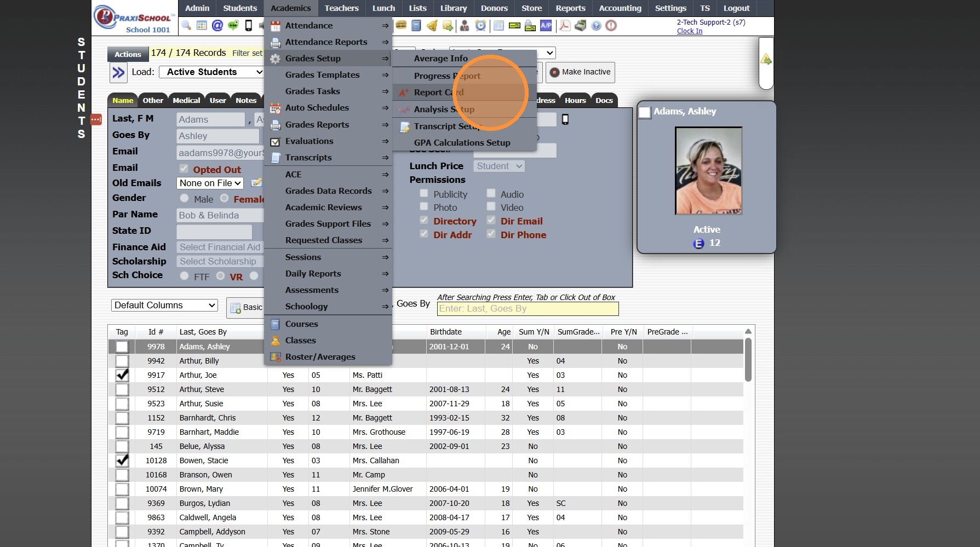This screenshot has height=547, width=980.
Task: Click the yellow check payment icon
Action: [x=514, y=25]
